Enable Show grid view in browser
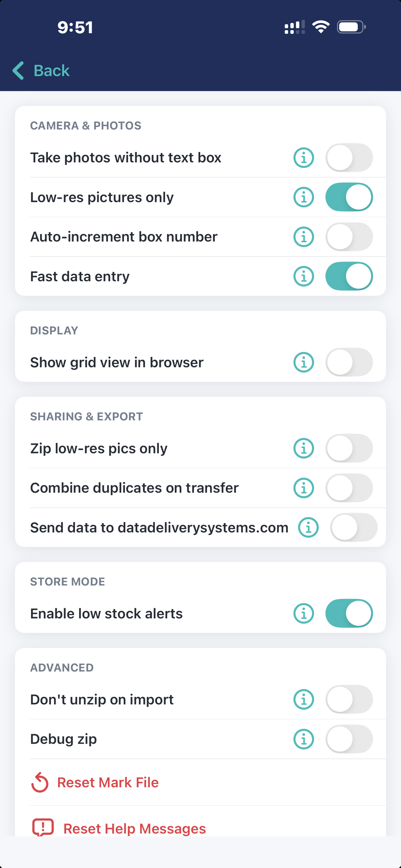 [349, 362]
